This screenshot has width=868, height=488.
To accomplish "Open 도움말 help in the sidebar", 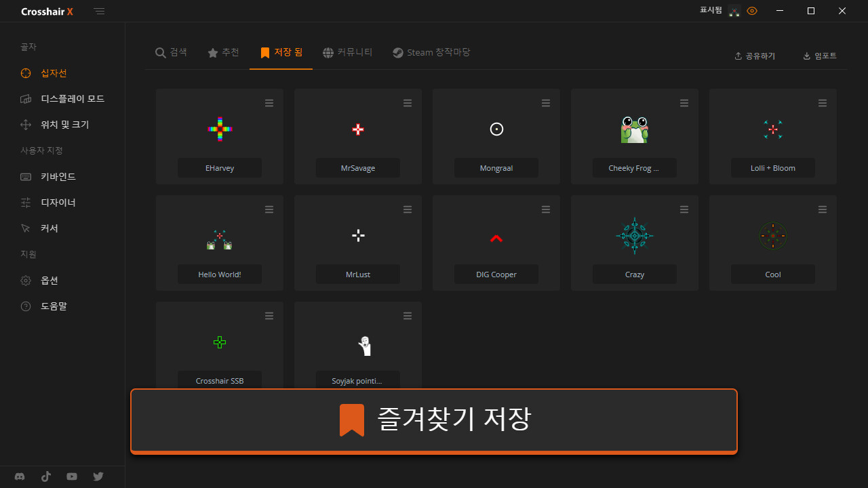I will 53,306.
